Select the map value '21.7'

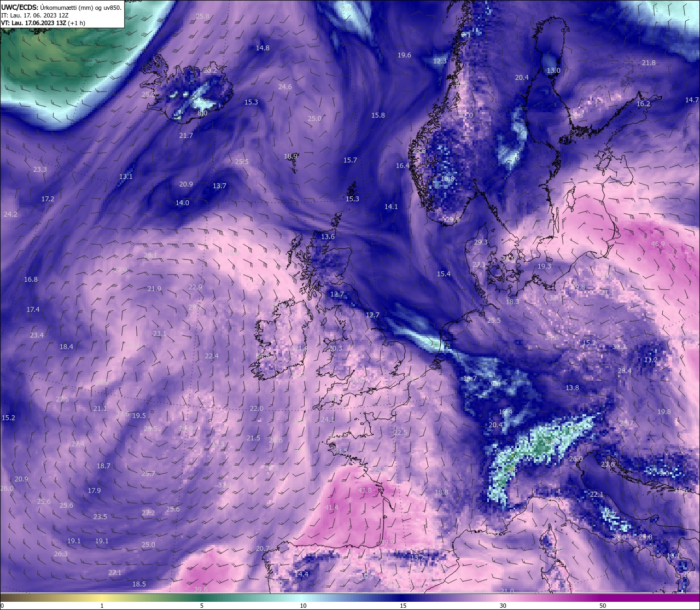coord(186,136)
